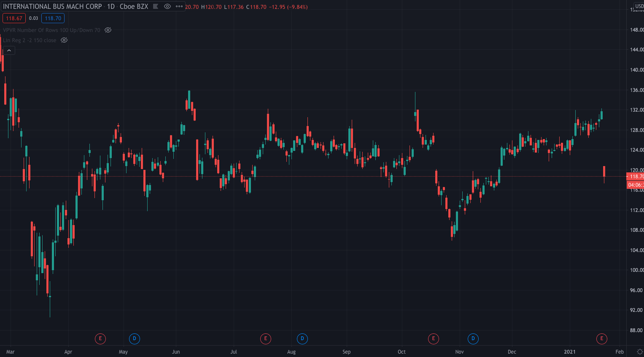This screenshot has width=644, height=357.
Task: Click the blue buy price 118.70 button
Action: 53,19
